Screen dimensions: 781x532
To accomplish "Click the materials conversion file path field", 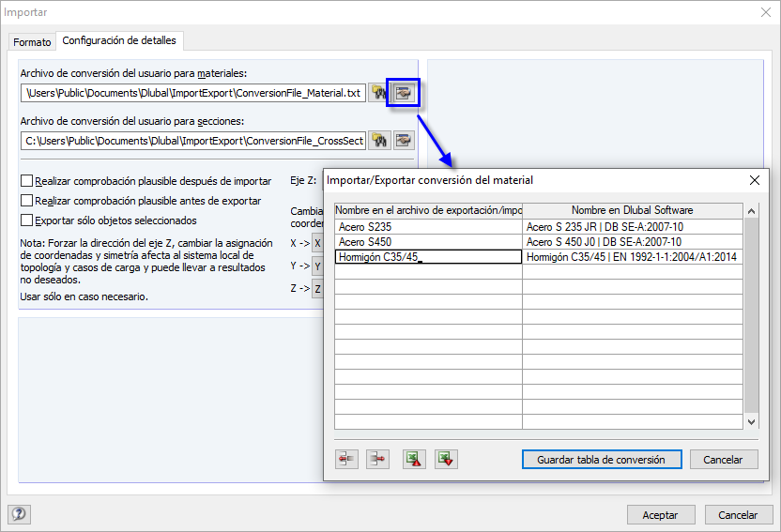I will [x=193, y=93].
